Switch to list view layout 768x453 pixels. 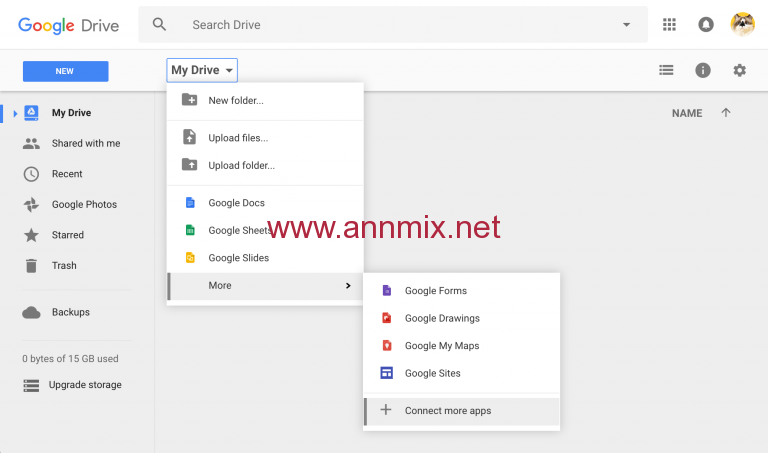click(666, 71)
